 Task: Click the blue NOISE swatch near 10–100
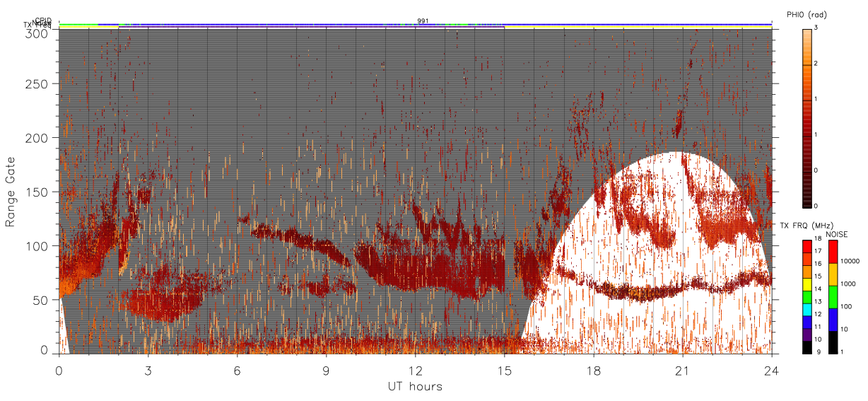click(x=833, y=320)
